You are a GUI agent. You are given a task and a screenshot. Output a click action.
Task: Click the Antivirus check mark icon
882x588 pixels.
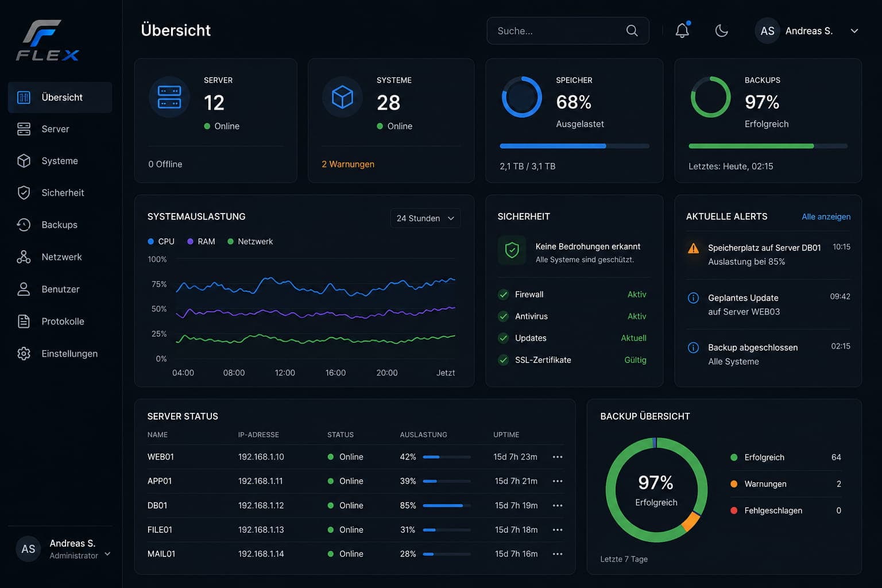point(504,316)
